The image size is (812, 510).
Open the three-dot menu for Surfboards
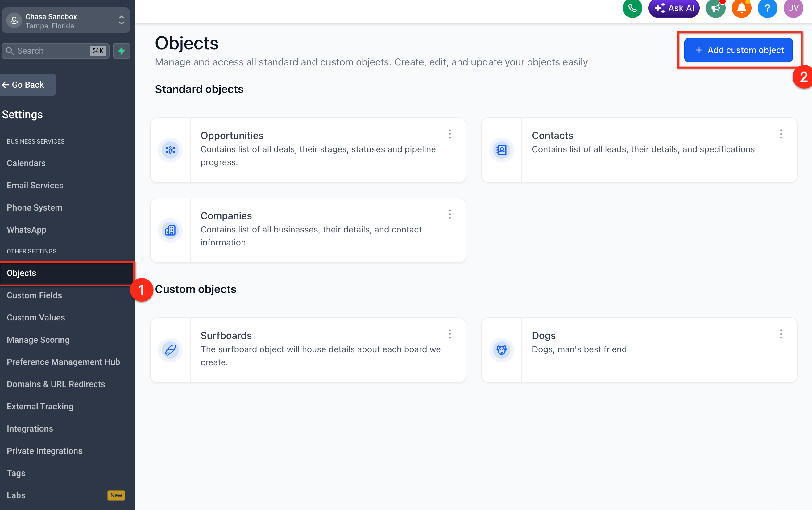click(449, 334)
